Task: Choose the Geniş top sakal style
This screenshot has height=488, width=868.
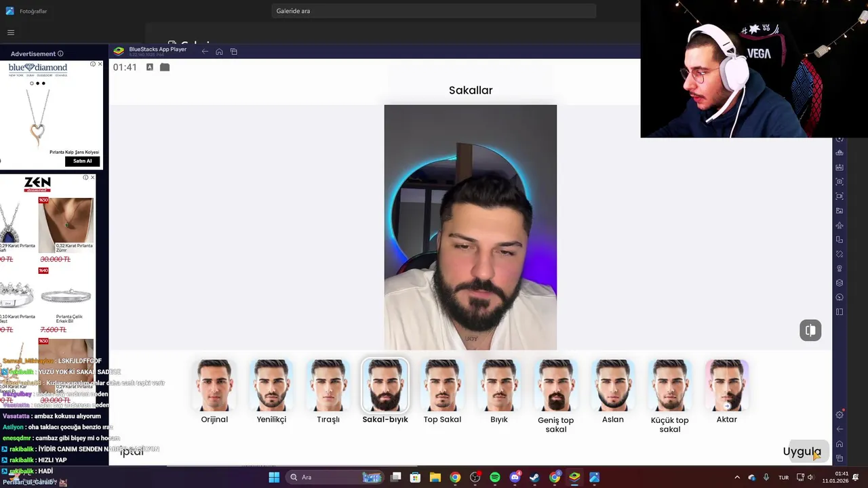Action: [x=556, y=386]
